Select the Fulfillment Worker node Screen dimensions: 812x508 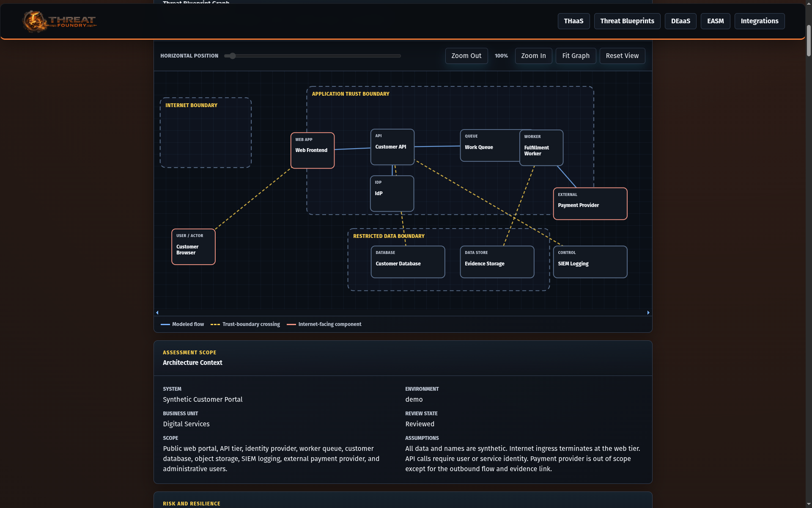coord(541,148)
